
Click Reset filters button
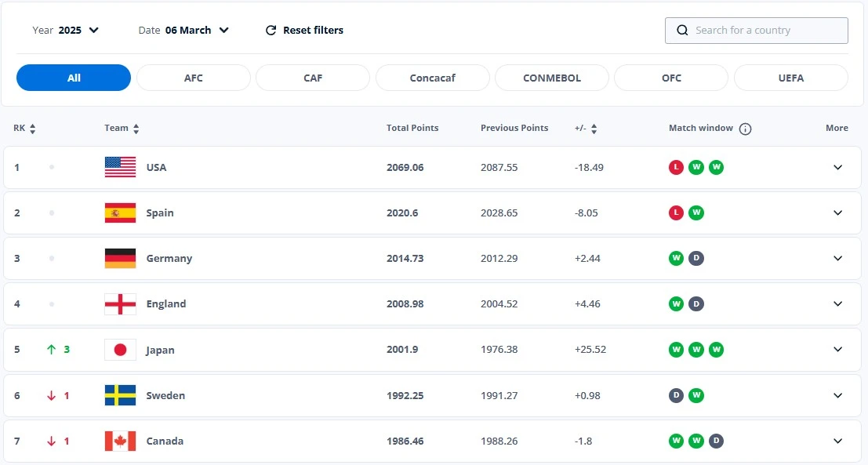coord(304,31)
